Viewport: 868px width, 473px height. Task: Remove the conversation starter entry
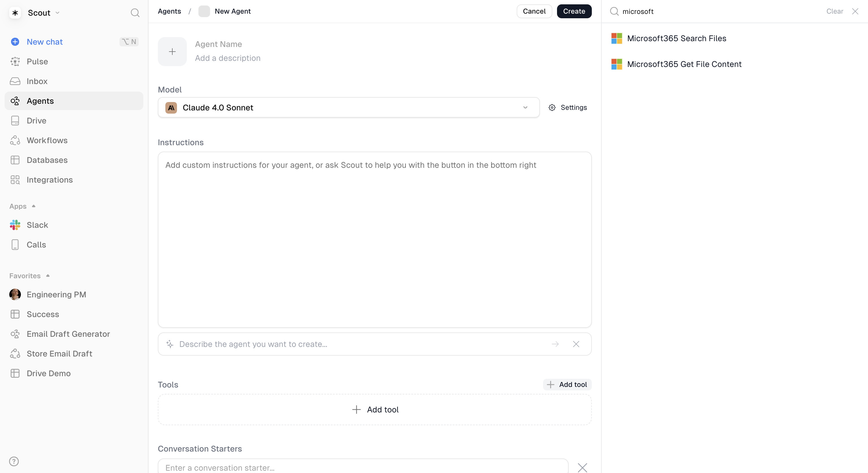582,467
